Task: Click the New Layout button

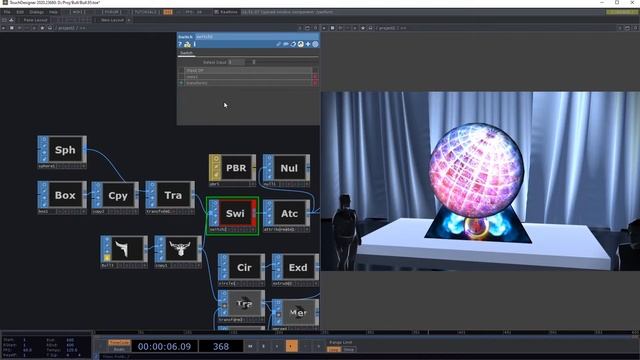Action: tap(111, 20)
